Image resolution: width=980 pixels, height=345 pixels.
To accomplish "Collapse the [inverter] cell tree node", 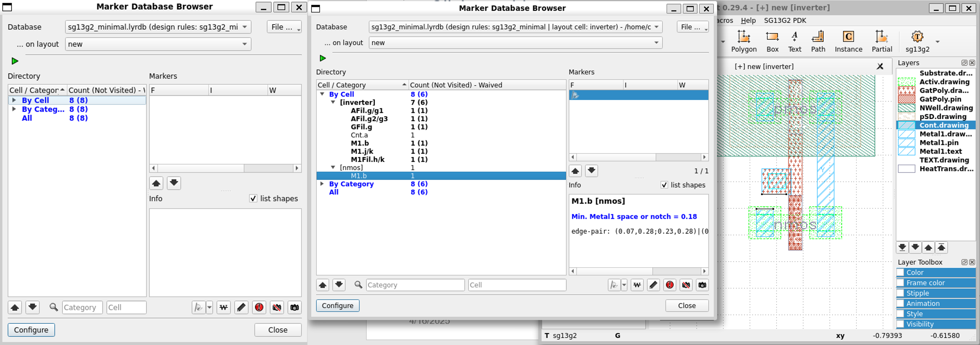I will click(333, 102).
